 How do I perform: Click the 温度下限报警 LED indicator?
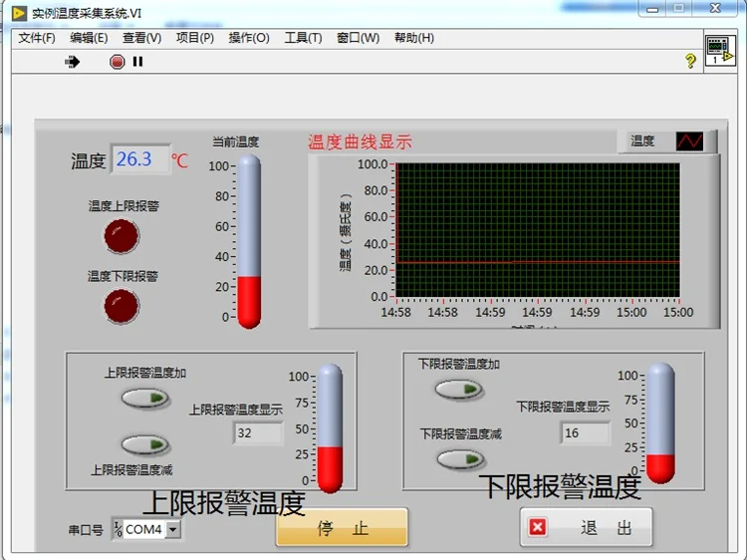(122, 306)
